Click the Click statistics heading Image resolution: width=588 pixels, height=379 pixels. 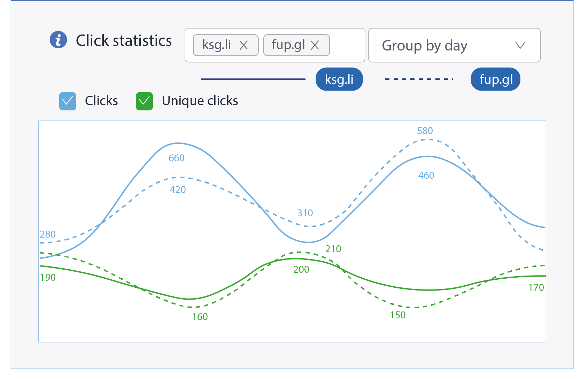click(x=124, y=40)
